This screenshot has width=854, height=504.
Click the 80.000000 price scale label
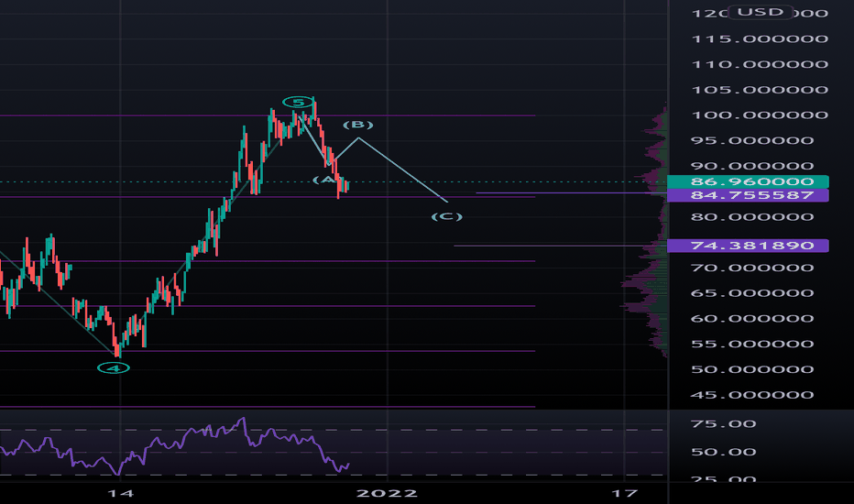(x=752, y=217)
